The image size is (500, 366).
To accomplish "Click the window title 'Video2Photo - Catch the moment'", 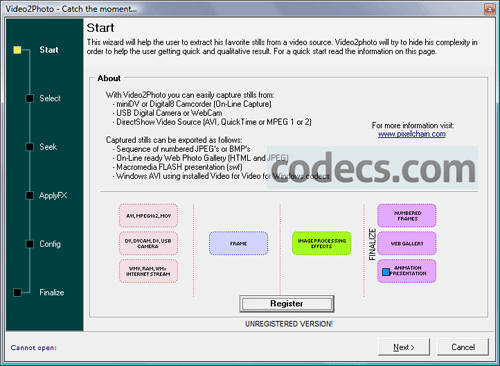I will pos(71,9).
